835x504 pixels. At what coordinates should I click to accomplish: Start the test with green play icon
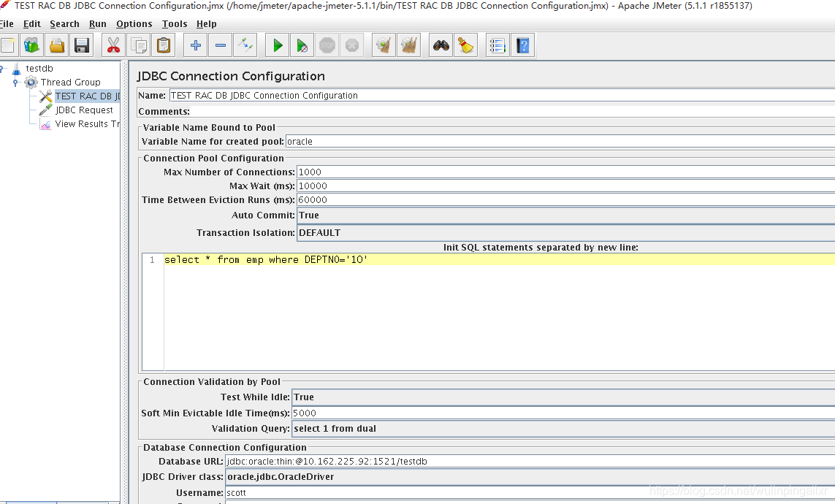point(278,45)
